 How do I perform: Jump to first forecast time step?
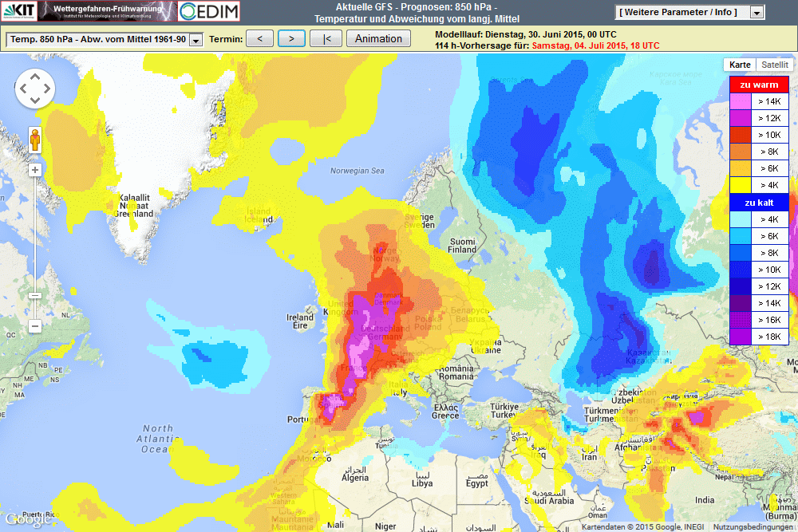[x=326, y=38]
